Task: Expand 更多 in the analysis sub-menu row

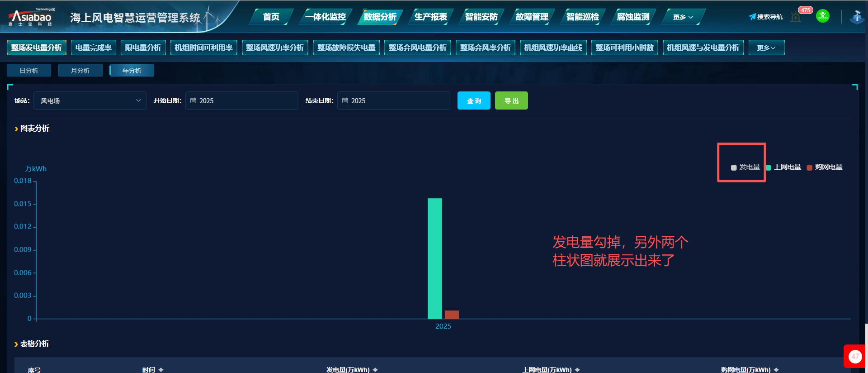Action: 766,48
